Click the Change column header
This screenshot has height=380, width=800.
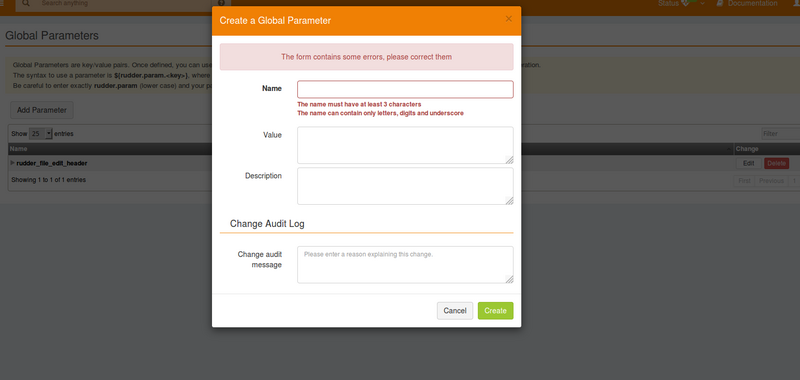tap(747, 149)
